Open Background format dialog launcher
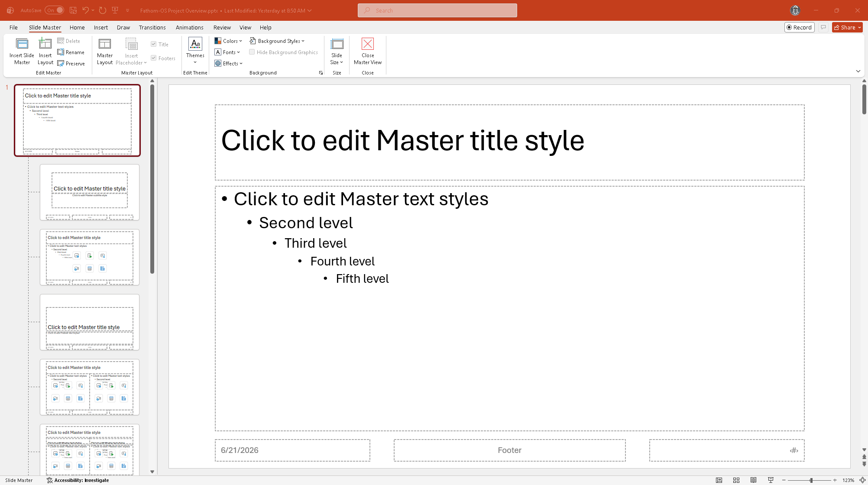Screen dimensions: 868x485 coord(321,73)
